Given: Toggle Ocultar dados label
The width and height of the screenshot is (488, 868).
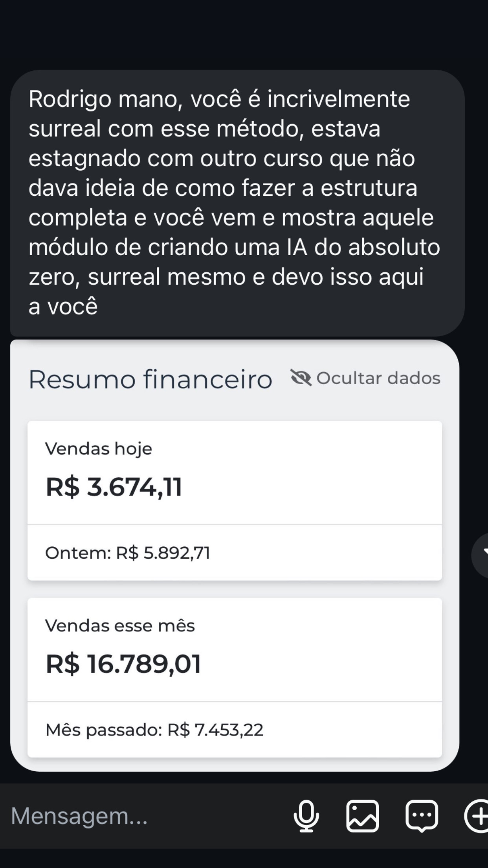Looking at the screenshot, I should click(x=378, y=378).
